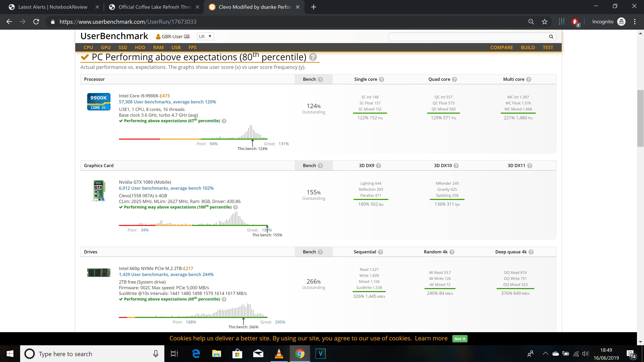Click help icon next to PC percentile heading
Image resolution: width=644 pixels, height=362 pixels.
click(313, 57)
